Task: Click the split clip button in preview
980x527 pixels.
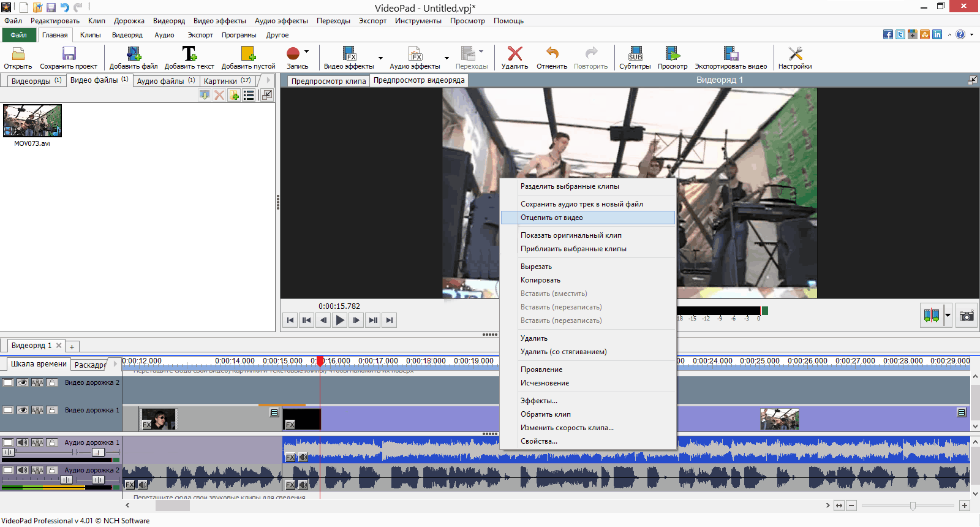Action: 932,316
